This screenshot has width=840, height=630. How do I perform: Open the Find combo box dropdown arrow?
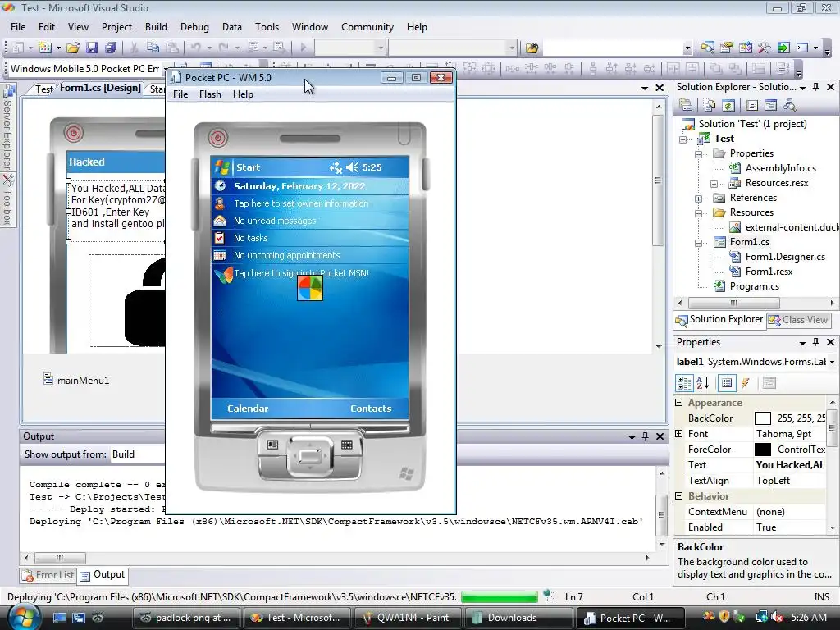pos(687,48)
